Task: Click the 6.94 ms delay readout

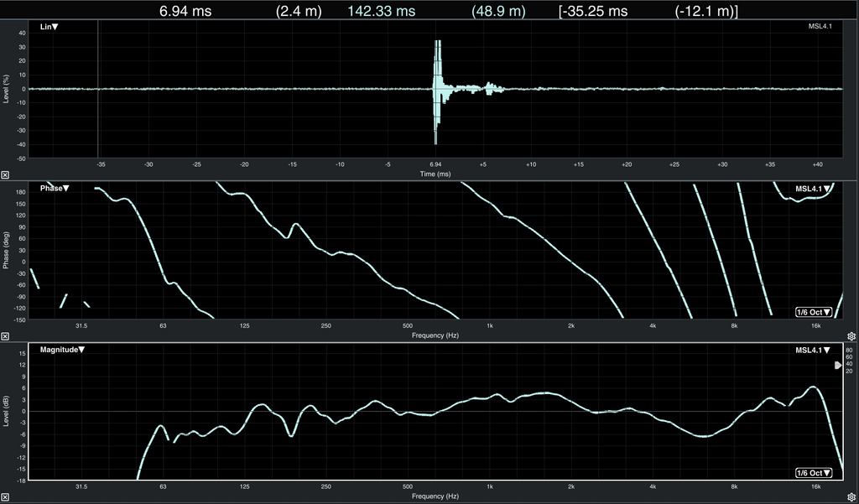Action: tap(185, 11)
